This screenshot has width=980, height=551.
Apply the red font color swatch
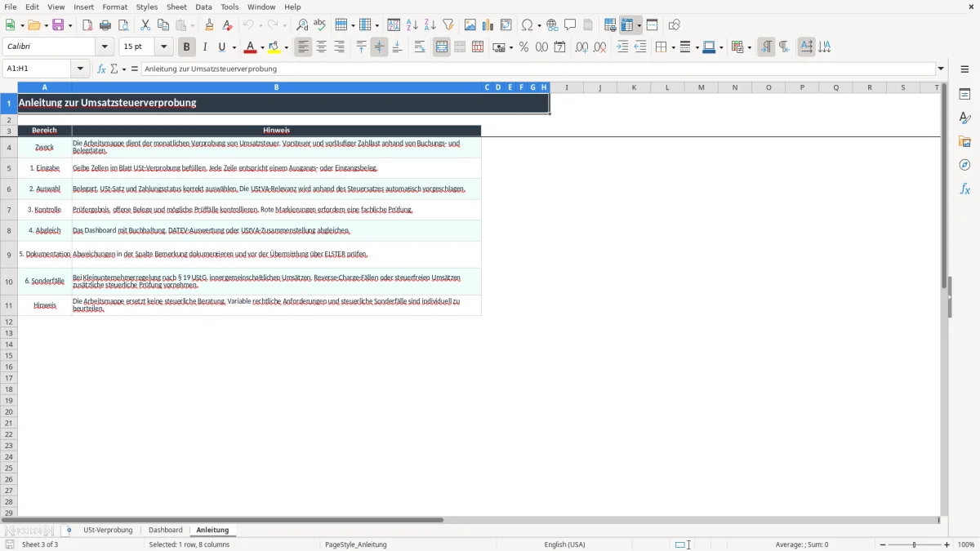pos(250,47)
